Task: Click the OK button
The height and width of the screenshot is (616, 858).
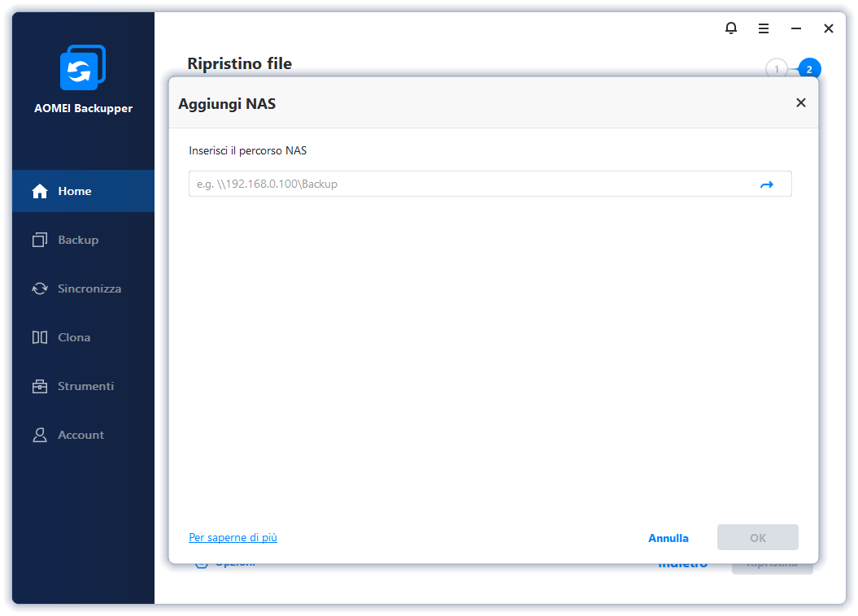Action: pyautogui.click(x=757, y=537)
